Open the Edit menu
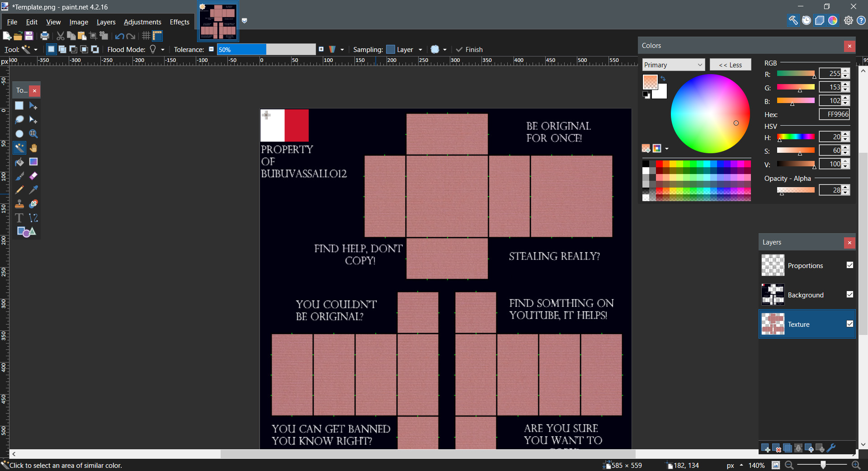This screenshot has height=471, width=868. point(32,22)
